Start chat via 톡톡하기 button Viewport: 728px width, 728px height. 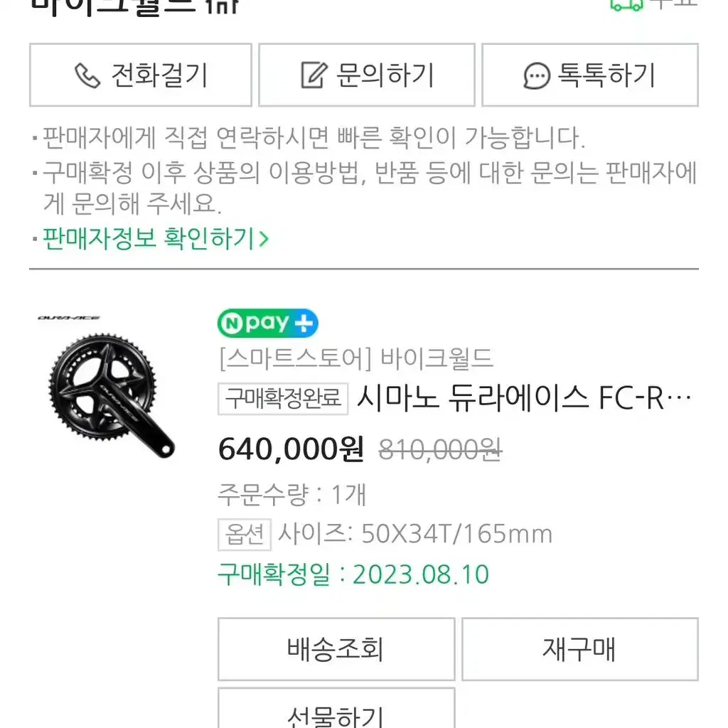[590, 75]
